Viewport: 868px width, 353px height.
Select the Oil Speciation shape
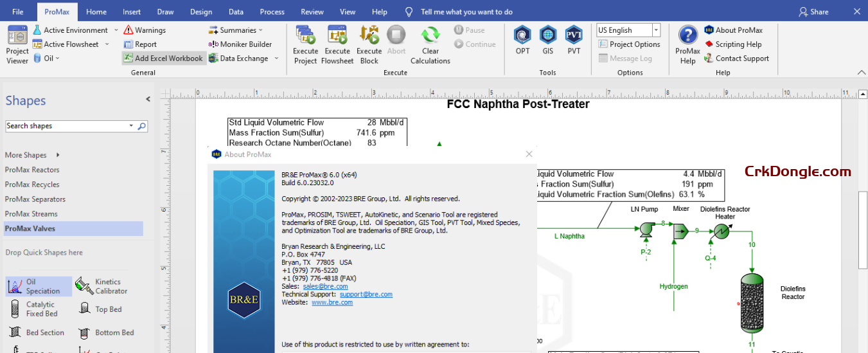39,286
